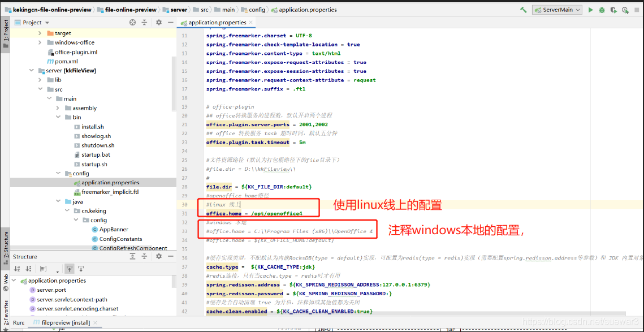
Task: Expand the lib folder
Action: point(40,80)
